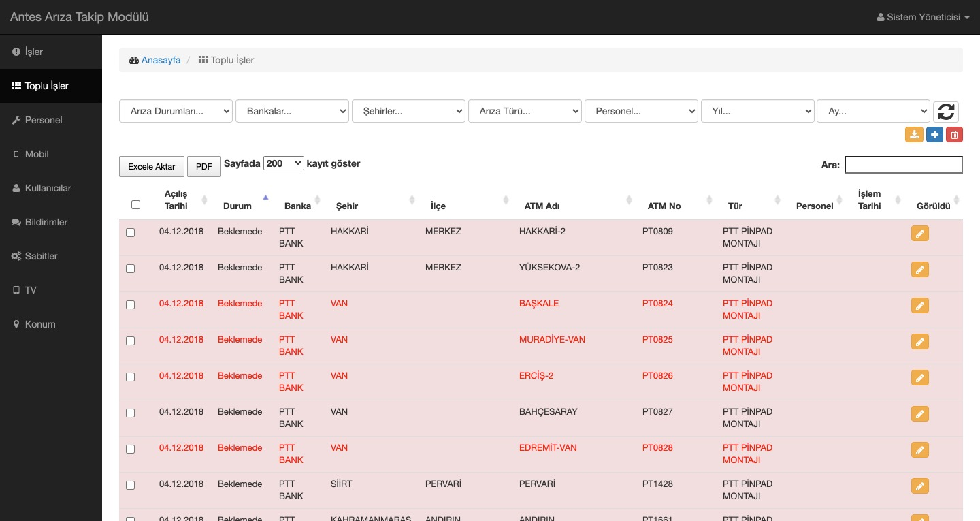Open edit for PERVARİ ATM row

[x=919, y=486]
